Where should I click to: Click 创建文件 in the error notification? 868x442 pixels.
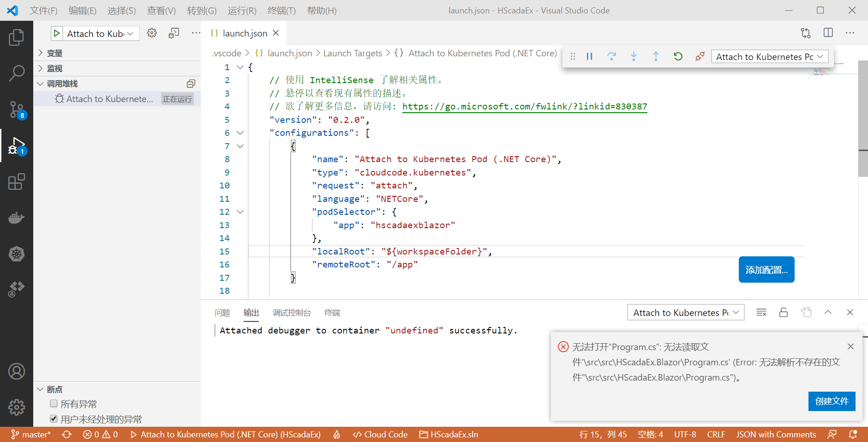[x=832, y=401]
